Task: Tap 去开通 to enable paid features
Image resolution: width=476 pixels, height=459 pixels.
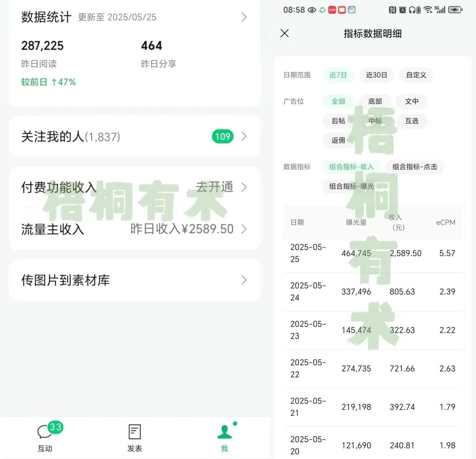Action: (215, 187)
